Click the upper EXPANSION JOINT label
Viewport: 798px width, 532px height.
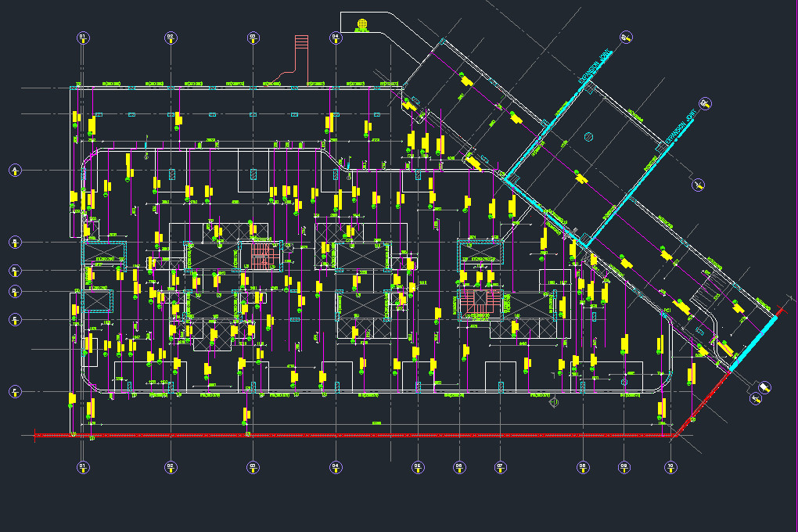click(595, 66)
